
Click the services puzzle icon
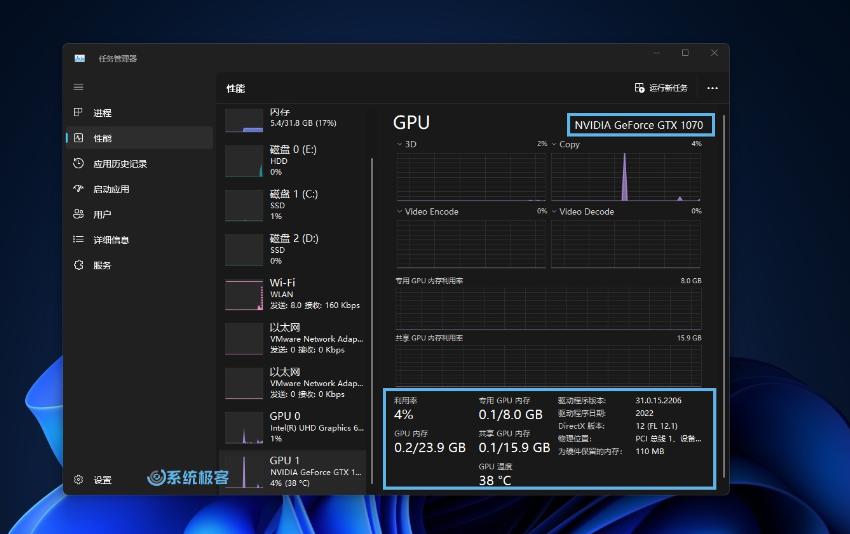[79, 265]
